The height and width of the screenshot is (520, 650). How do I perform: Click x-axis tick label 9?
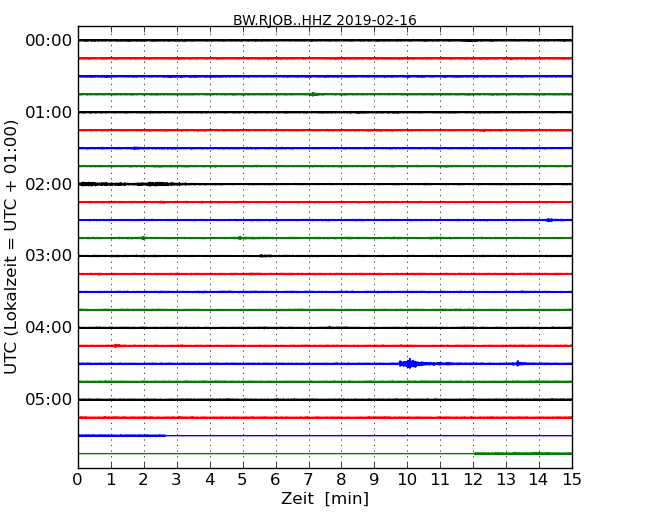coord(374,480)
